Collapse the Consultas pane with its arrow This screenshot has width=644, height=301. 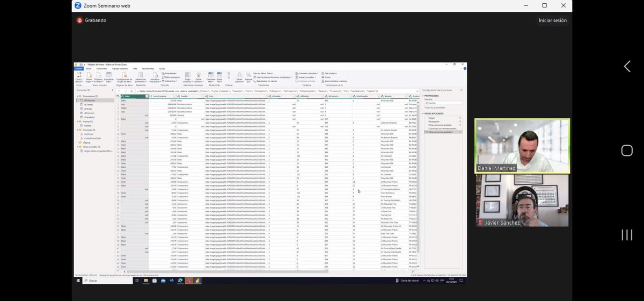pos(112,90)
